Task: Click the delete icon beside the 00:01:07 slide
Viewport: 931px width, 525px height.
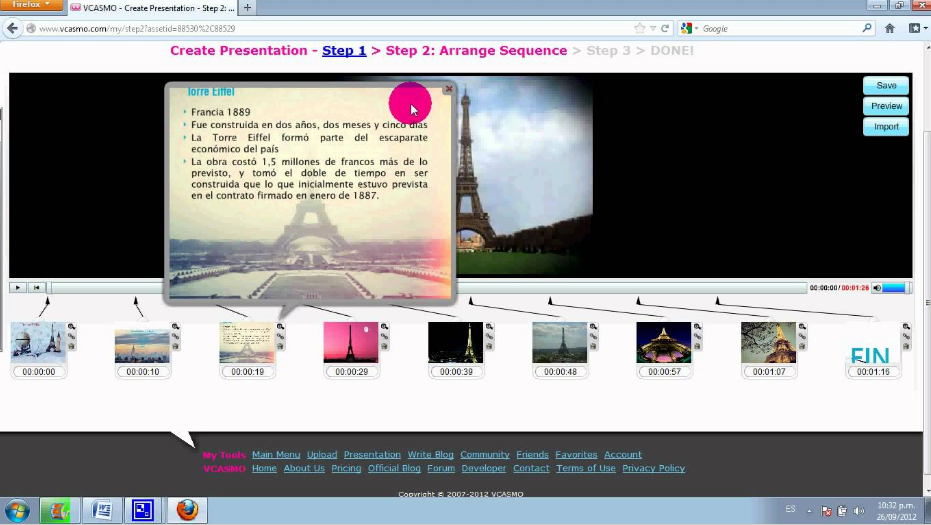Action: tap(802, 346)
